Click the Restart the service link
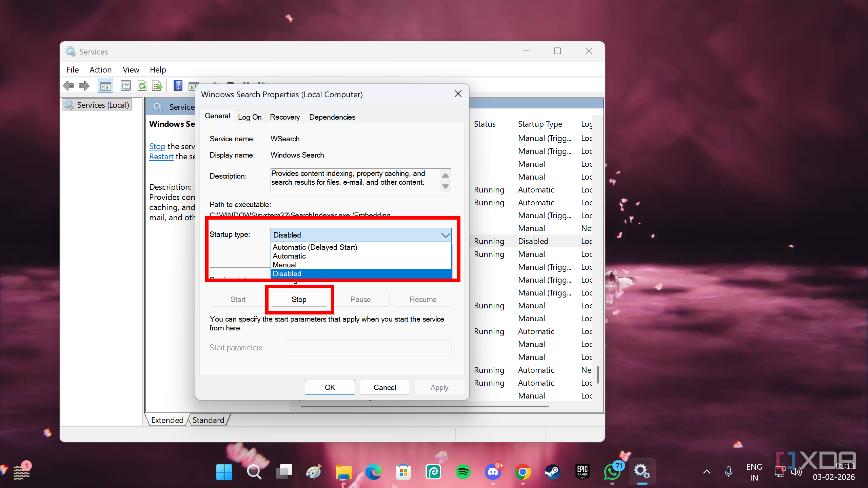The image size is (868, 488). click(161, 157)
